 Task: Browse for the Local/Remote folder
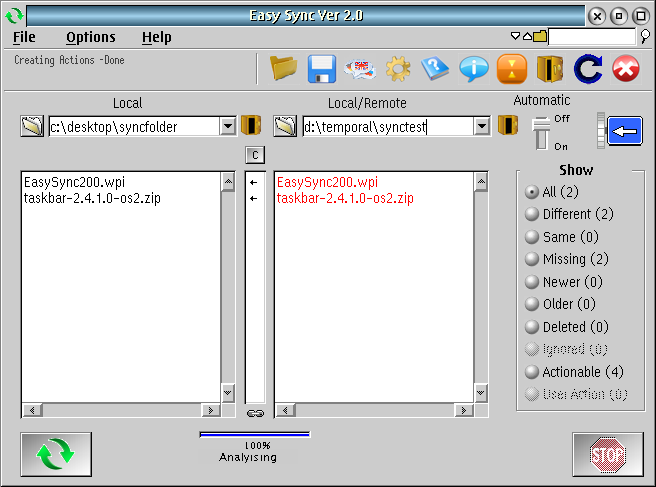[x=285, y=126]
